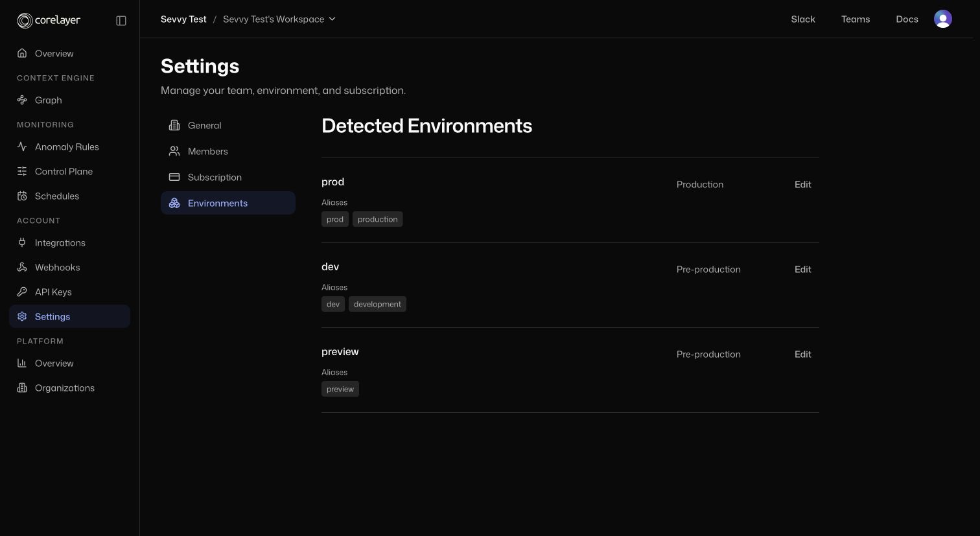The width and height of the screenshot is (980, 536).
Task: Click the Control Plane sliders icon
Action: pyautogui.click(x=22, y=171)
